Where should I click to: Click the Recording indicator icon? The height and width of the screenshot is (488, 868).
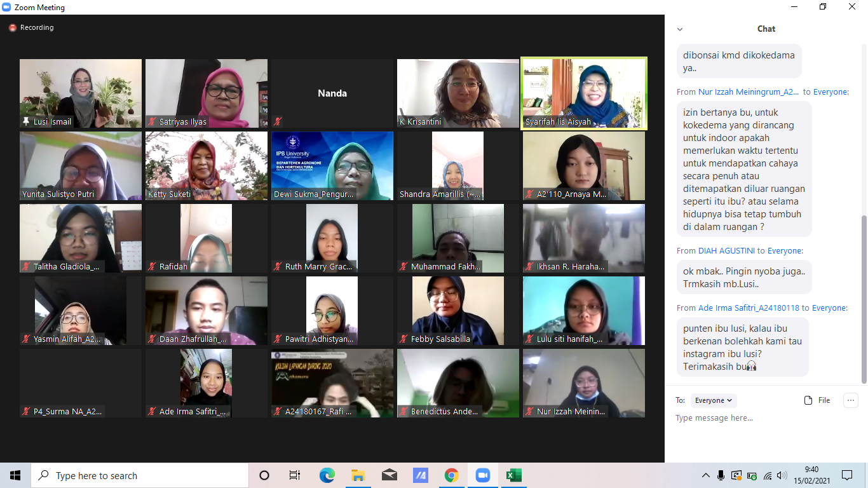(x=13, y=28)
